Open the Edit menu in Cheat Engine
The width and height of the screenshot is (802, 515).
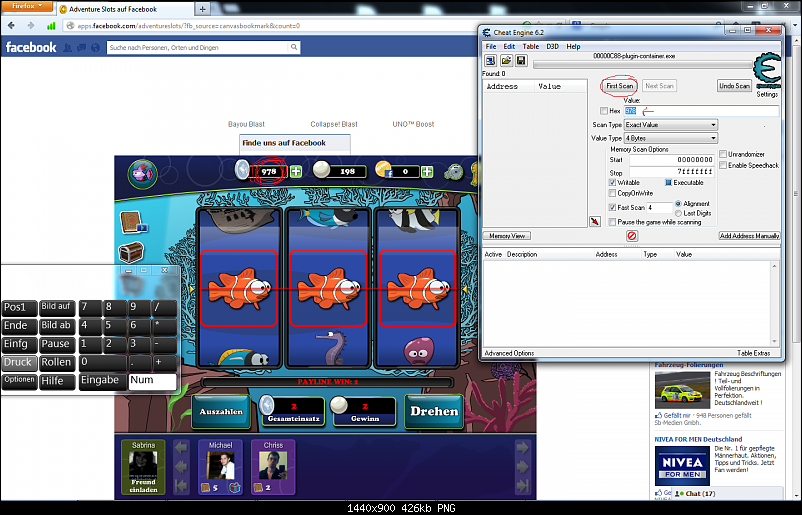click(509, 46)
